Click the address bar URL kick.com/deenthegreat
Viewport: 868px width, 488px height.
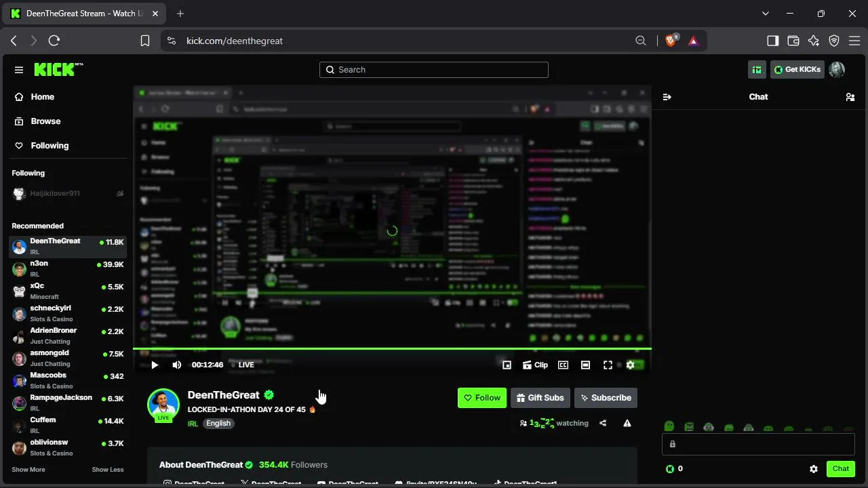point(235,41)
